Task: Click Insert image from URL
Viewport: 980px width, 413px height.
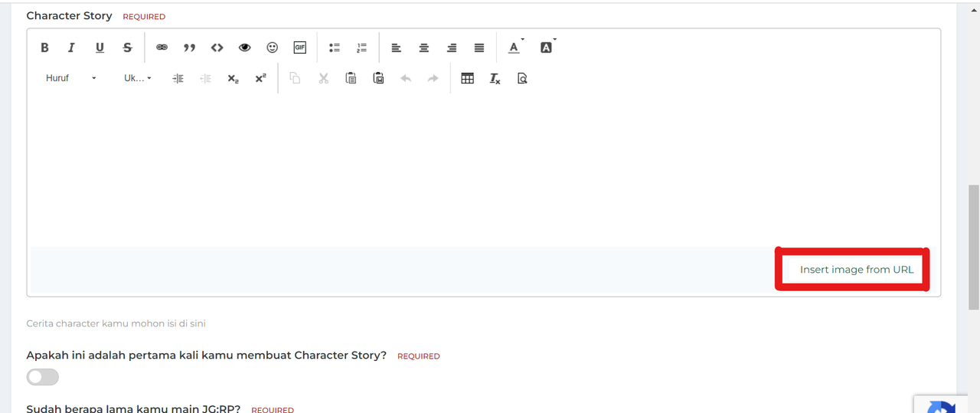Action: [x=857, y=270]
